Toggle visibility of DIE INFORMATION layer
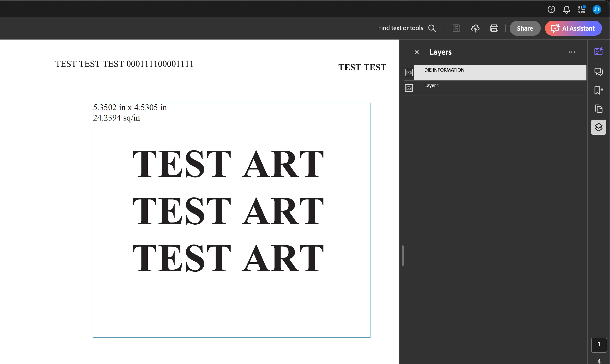 pos(409,72)
